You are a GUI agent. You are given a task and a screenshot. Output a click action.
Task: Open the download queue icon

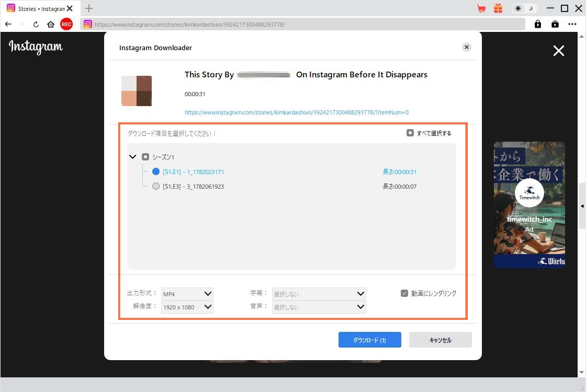click(x=555, y=24)
